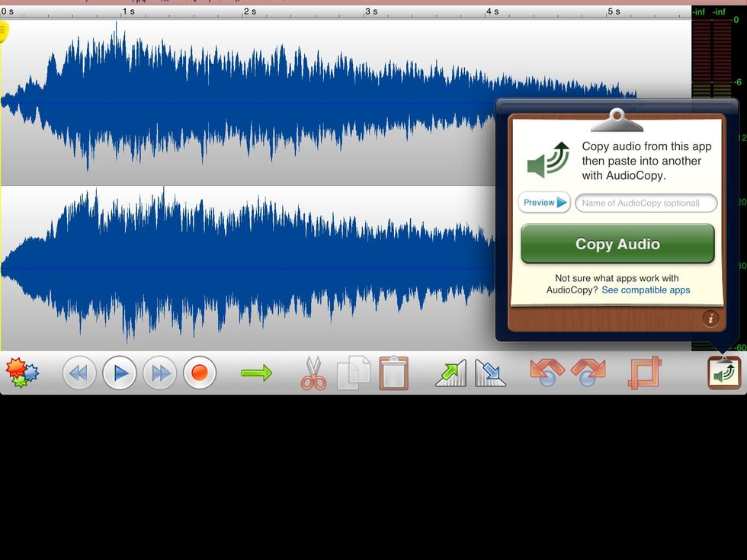
Task: Paste audio from the clipboard icon
Action: point(393,373)
